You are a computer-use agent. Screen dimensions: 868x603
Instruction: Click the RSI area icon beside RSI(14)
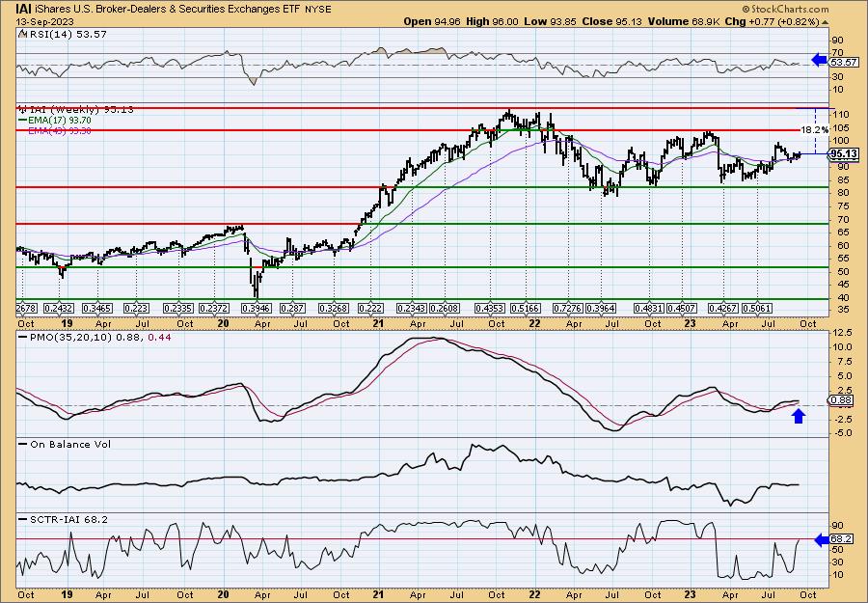(22, 34)
